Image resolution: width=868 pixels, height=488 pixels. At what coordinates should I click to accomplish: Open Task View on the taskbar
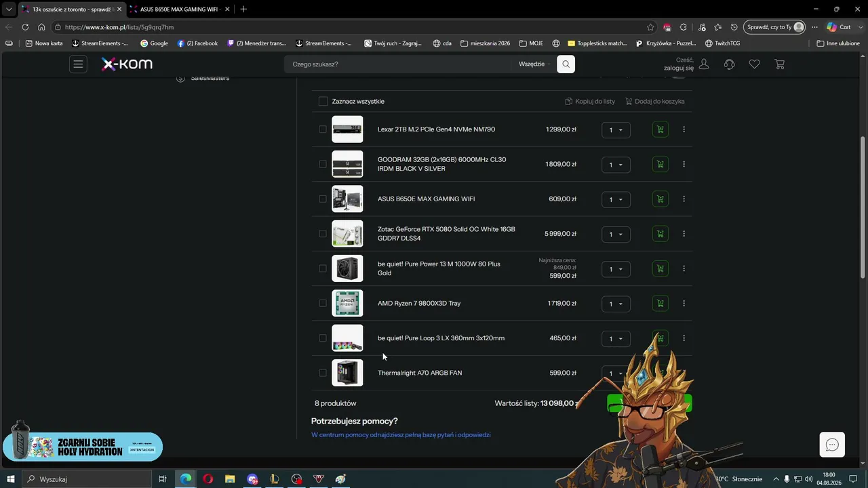[163, 479]
